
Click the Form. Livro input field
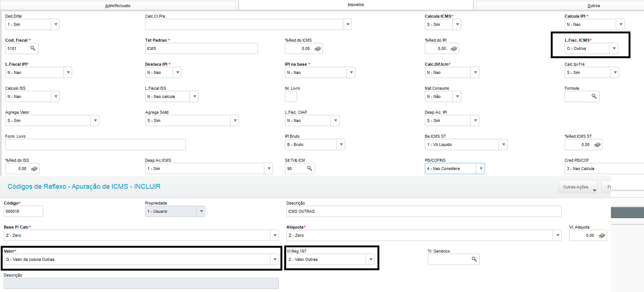point(95,144)
